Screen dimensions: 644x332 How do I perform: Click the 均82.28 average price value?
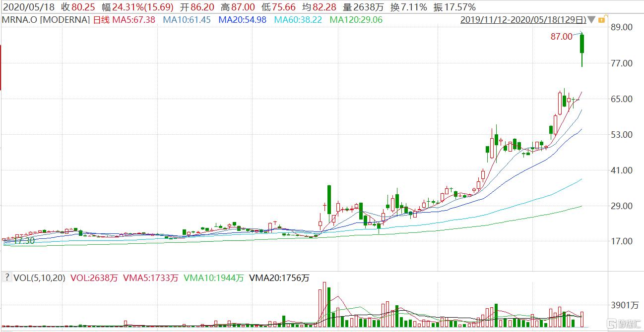coord(320,7)
